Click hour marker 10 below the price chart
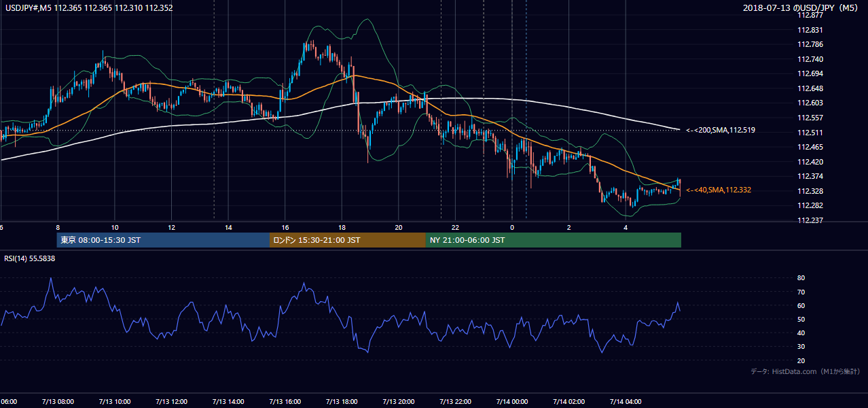 click(115, 228)
